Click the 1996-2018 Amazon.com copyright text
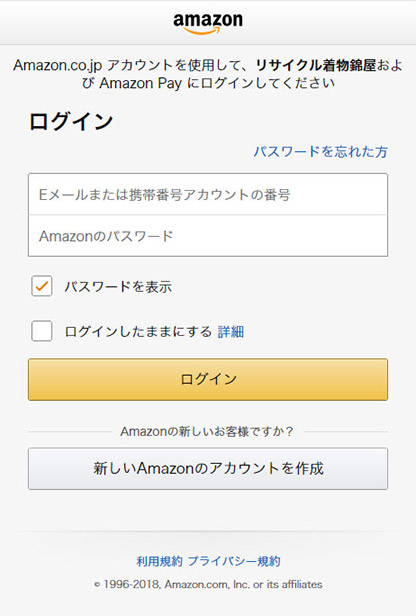The height and width of the screenshot is (616, 416). coord(208,584)
